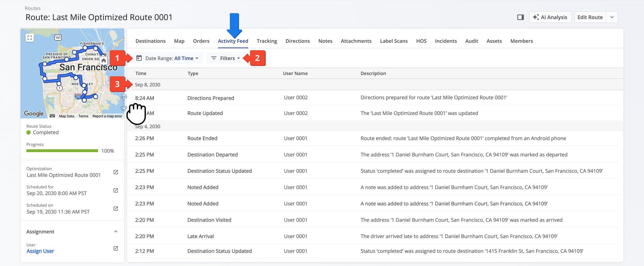The width and height of the screenshot is (644, 266).
Task: Click the route progress bar
Action: point(62,151)
